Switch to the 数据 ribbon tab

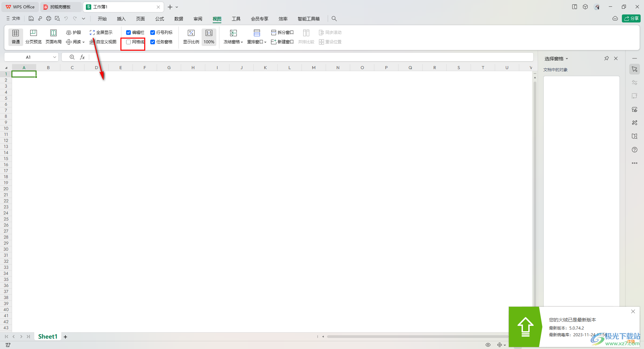179,19
